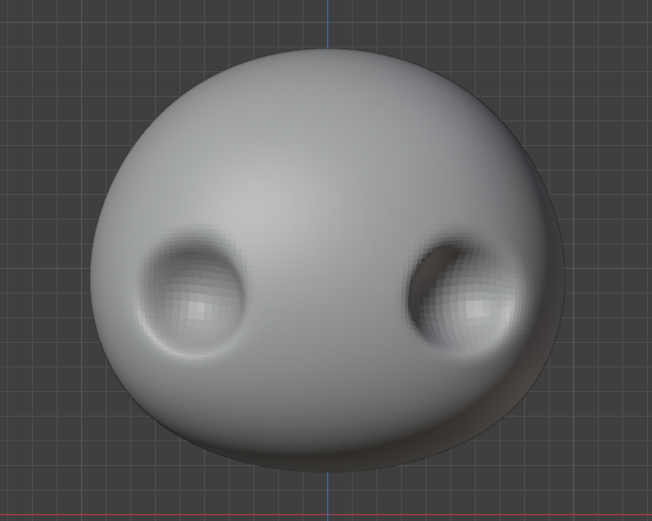The image size is (652, 521).
Task: Click the left eye socket indentation on mesh
Action: (x=193, y=293)
